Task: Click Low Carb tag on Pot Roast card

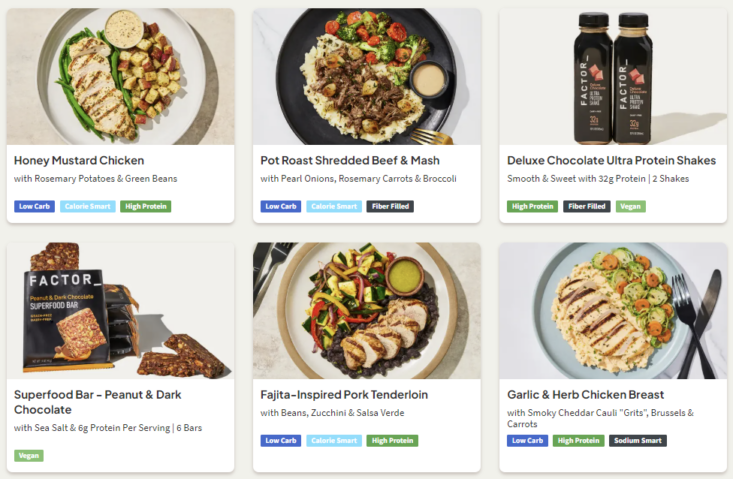Action: coord(281,207)
